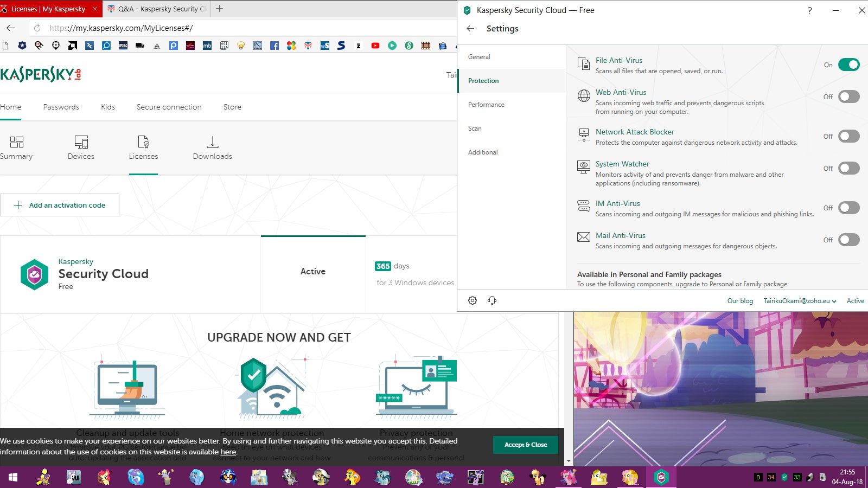Open the Scan settings section
Screen dimensions: 868x488
click(512, 129)
